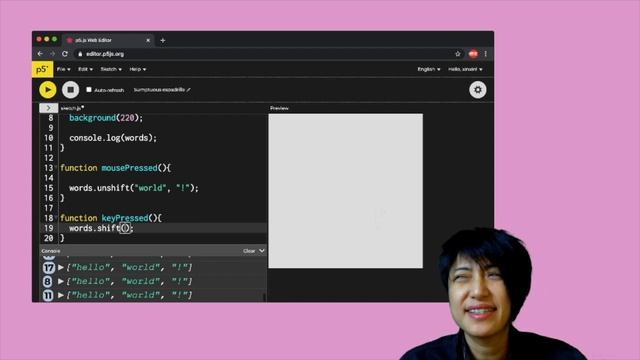Screen dimensions: 640x360
Task: Go back with the browser back arrow
Action: 40,54
